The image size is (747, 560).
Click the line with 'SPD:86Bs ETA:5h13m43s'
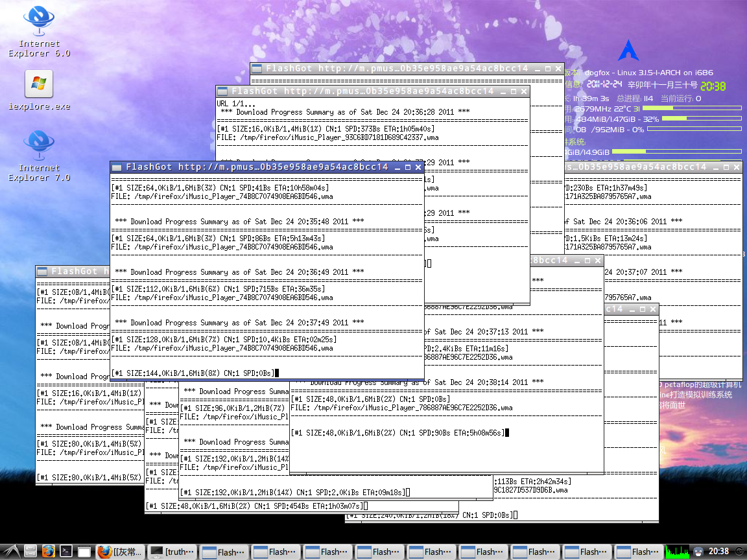point(218,238)
